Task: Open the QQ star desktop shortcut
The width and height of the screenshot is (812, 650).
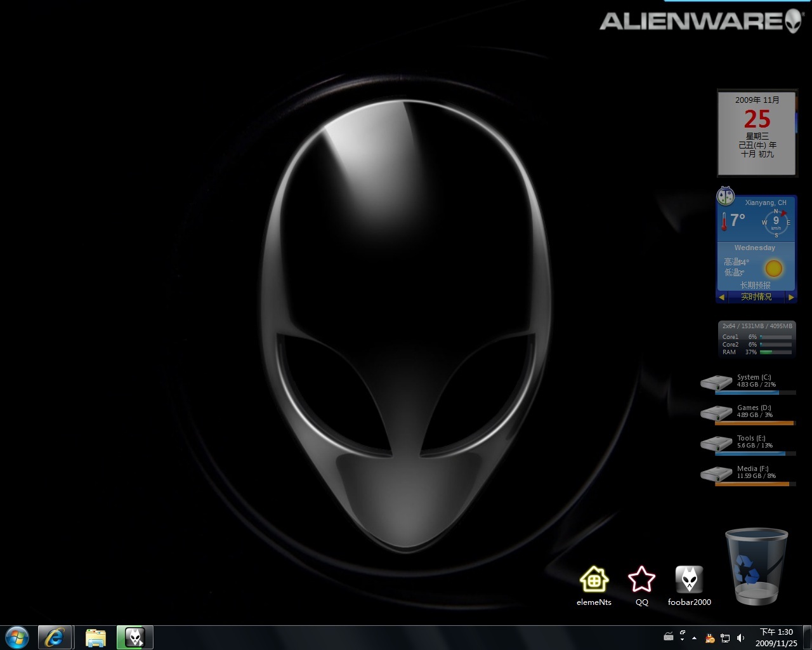Action: pos(641,586)
